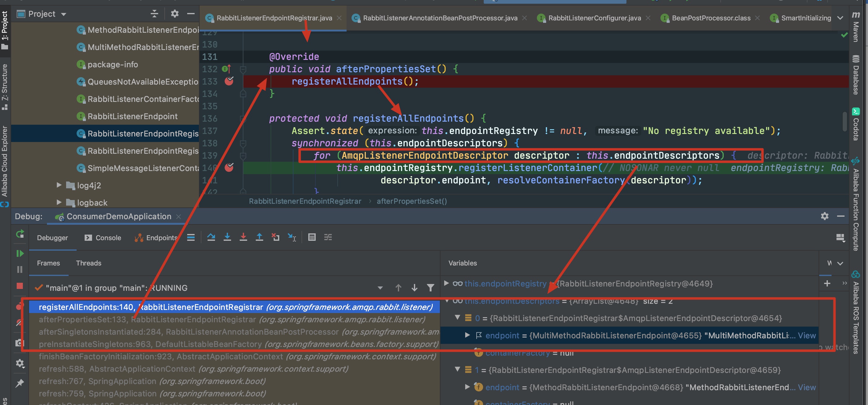Image resolution: width=868 pixels, height=405 pixels.
Task: Click Evaluate Expression calculator icon
Action: (x=312, y=237)
